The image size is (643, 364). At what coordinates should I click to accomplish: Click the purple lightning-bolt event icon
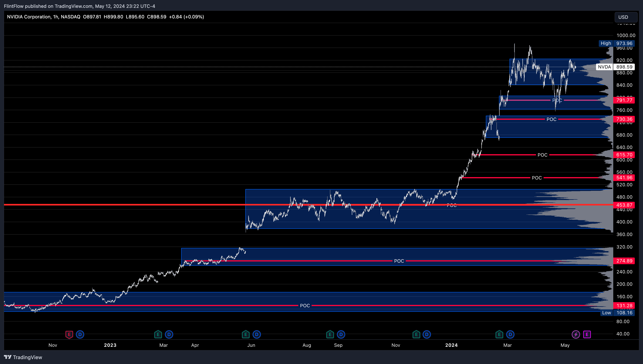coord(576,334)
